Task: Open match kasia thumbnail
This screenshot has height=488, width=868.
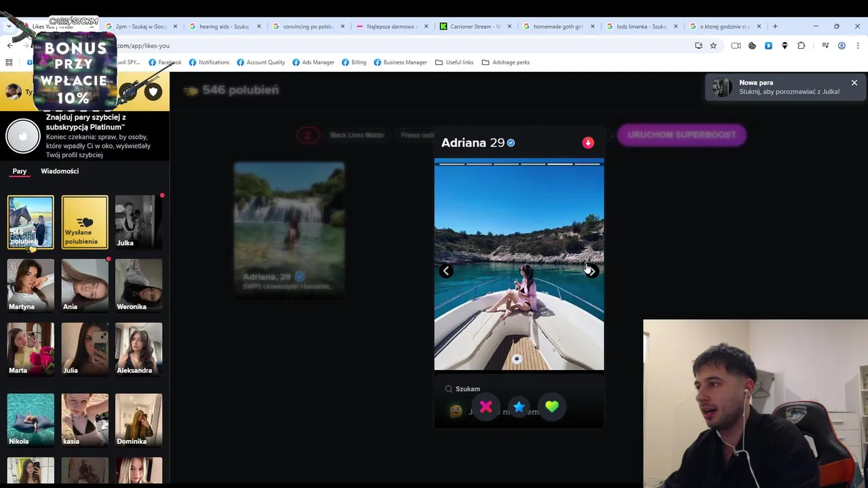Action: (x=85, y=420)
